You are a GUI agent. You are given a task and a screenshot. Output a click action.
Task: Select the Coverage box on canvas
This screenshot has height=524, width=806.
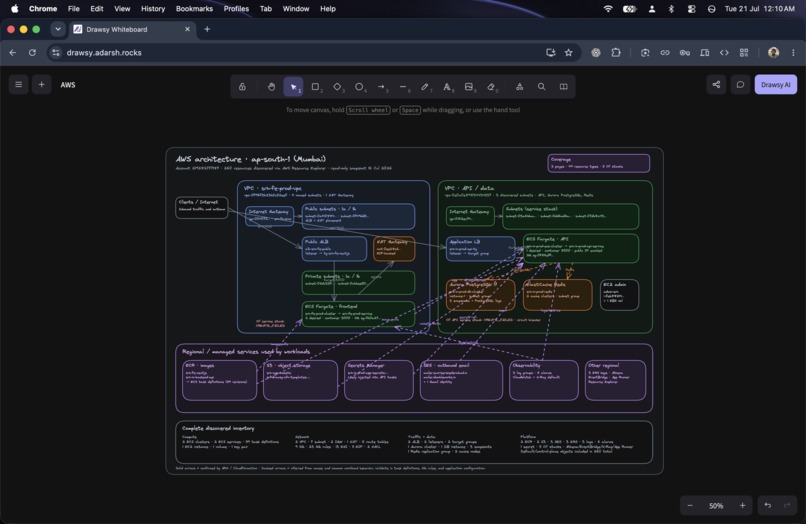pos(598,163)
